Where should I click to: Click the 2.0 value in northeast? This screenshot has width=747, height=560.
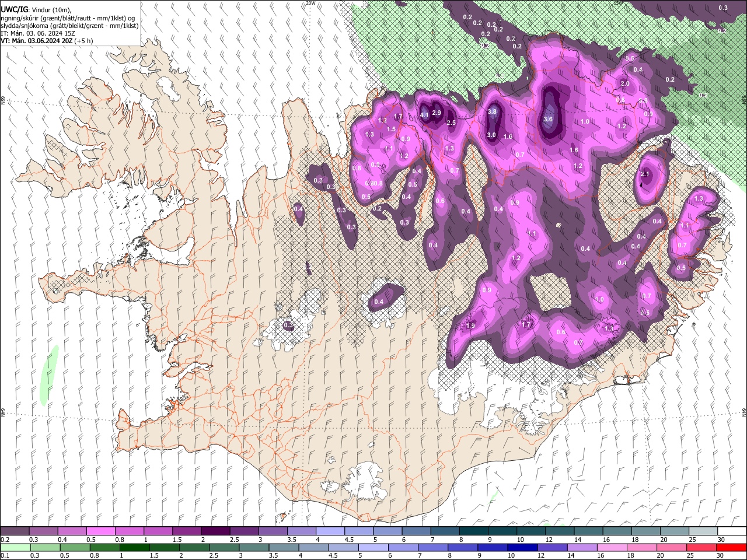click(625, 83)
